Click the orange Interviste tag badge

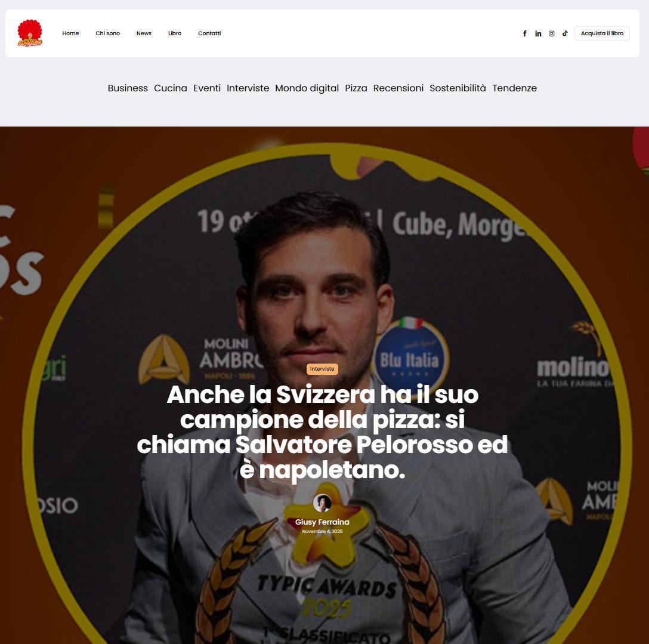click(322, 369)
